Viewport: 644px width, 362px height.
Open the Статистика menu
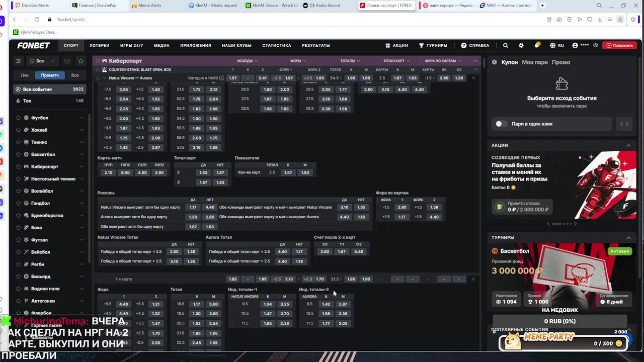click(277, 45)
